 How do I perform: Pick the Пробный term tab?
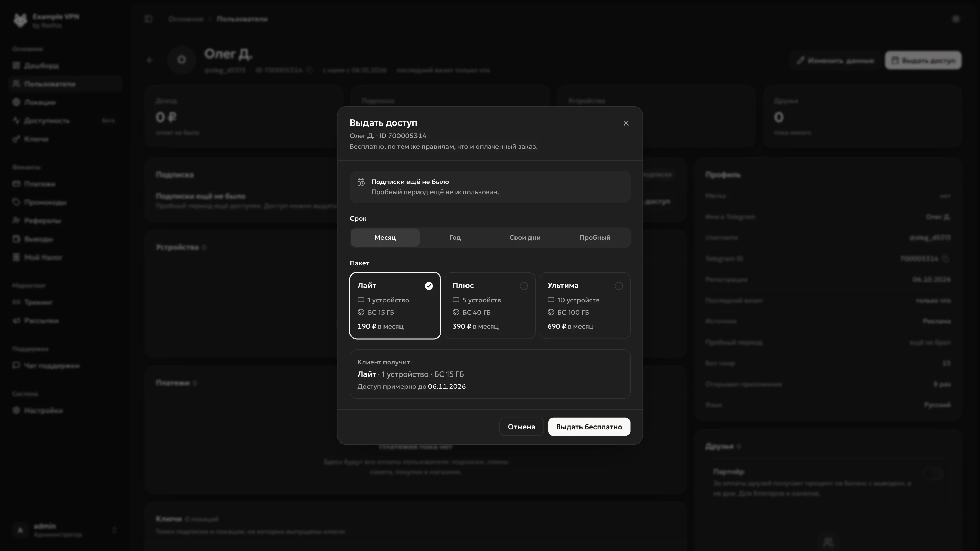594,238
